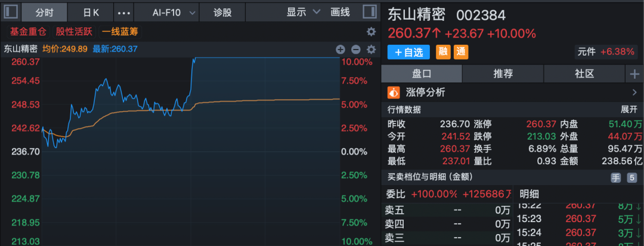Screen dimensions: 644x246
Task: Expand 行情数据 via 展开
Action: click(x=628, y=110)
